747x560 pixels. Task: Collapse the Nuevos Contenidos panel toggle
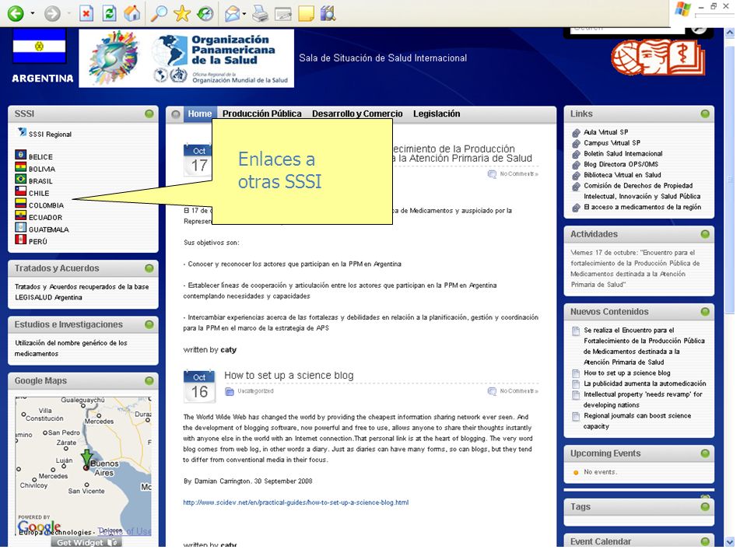(x=705, y=312)
